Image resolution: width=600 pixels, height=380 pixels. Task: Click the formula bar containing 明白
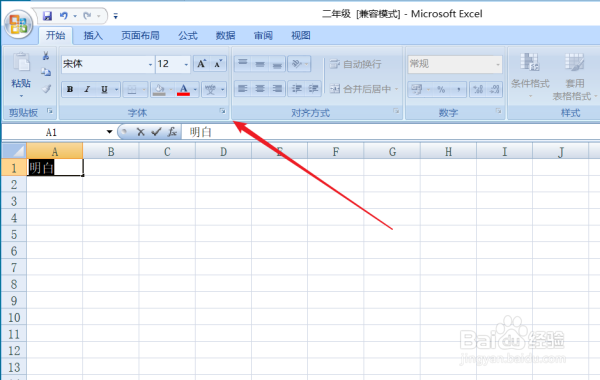coord(390,132)
